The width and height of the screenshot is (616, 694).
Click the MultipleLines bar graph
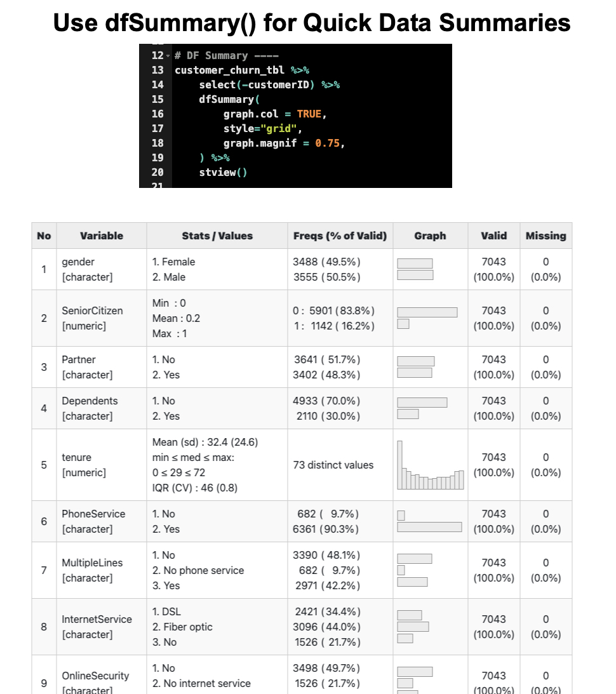415,571
